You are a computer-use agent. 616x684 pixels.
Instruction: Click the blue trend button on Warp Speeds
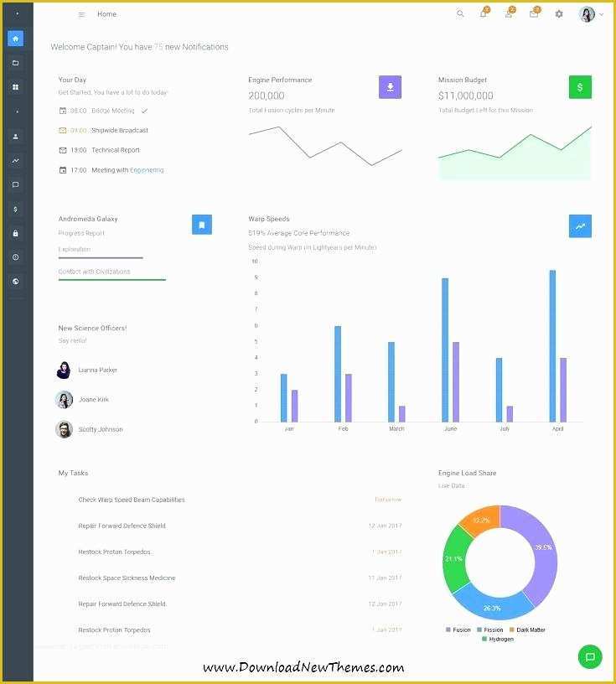(x=580, y=226)
